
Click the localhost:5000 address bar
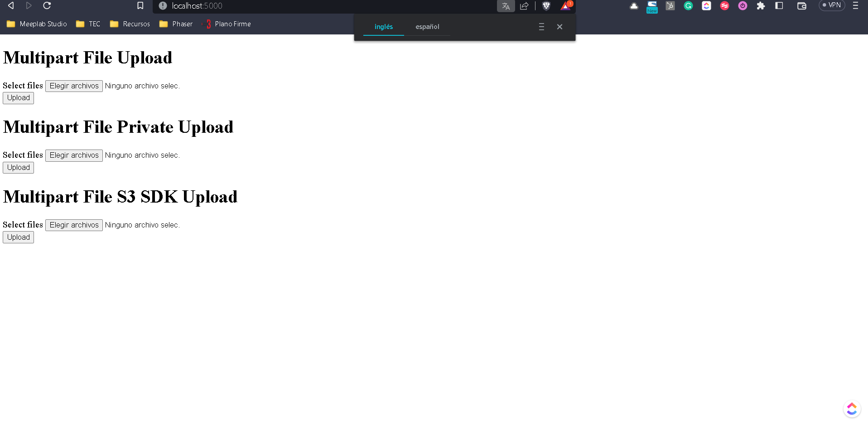click(317, 6)
